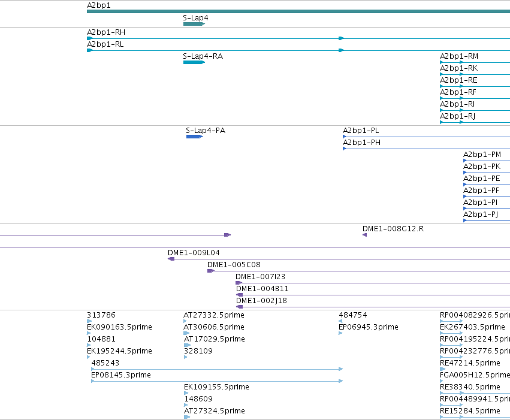Click the A2bp1-RM transcript label
Image resolution: width=510 pixels, height=420 pixels.
[x=459, y=56]
